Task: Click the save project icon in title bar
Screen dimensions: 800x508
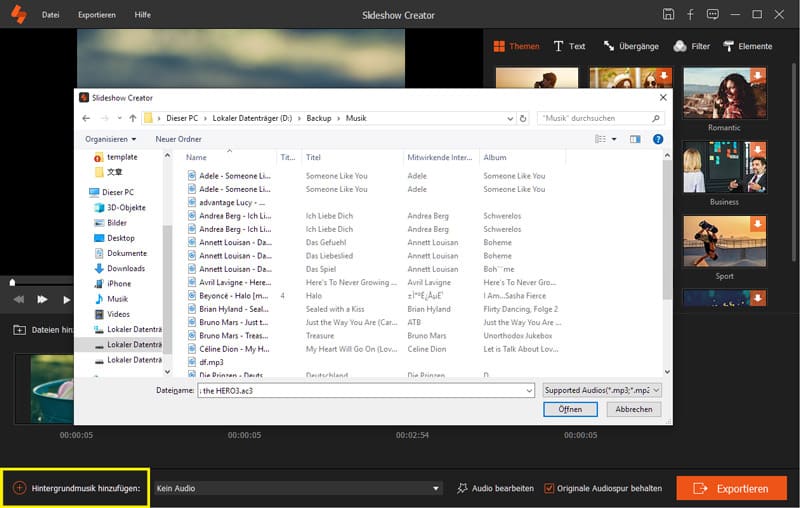Action: tap(668, 15)
